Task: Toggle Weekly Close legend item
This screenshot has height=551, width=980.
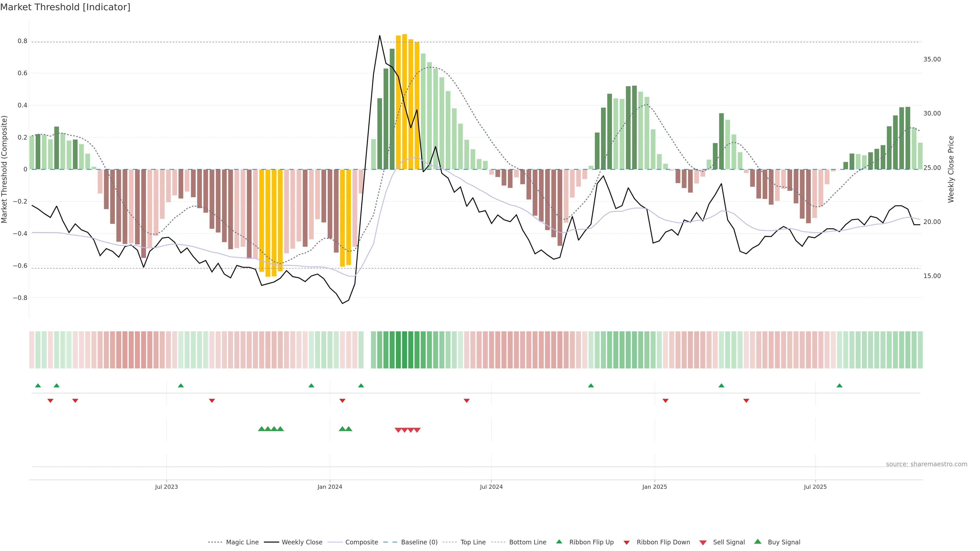Action: (302, 542)
